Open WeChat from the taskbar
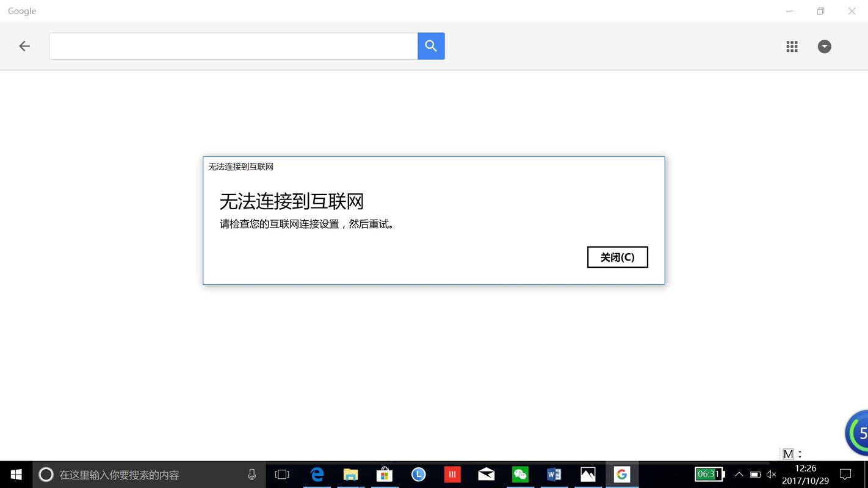868x488 pixels. [520, 475]
